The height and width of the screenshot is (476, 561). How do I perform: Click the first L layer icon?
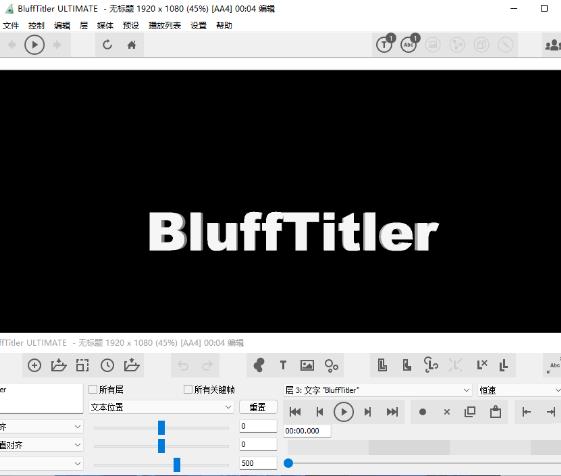[382, 365]
